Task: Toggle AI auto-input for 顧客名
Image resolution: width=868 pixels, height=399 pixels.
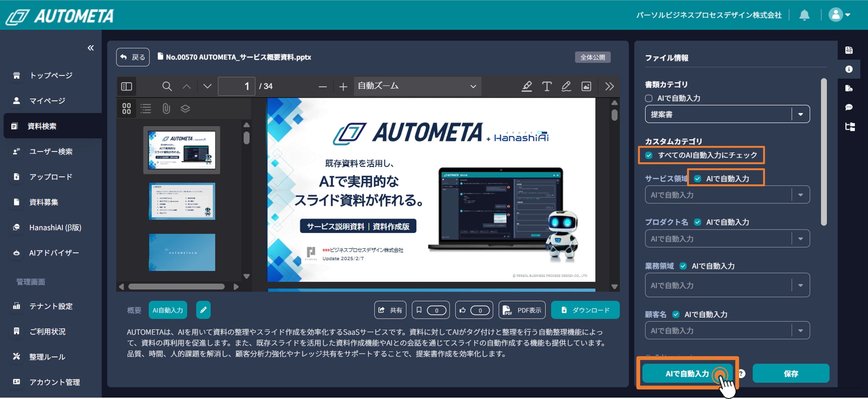Action: point(676,314)
